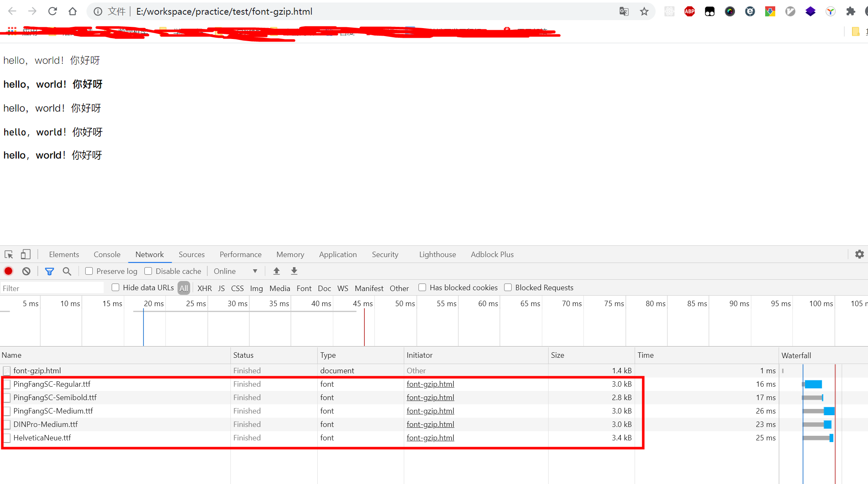
Task: Open the ABP Adblock extension icon
Action: [690, 11]
